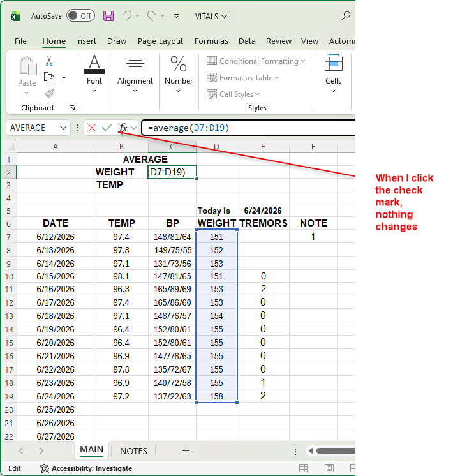Open the Alignment group menu
Screen dimensions: 453x476
135,74
